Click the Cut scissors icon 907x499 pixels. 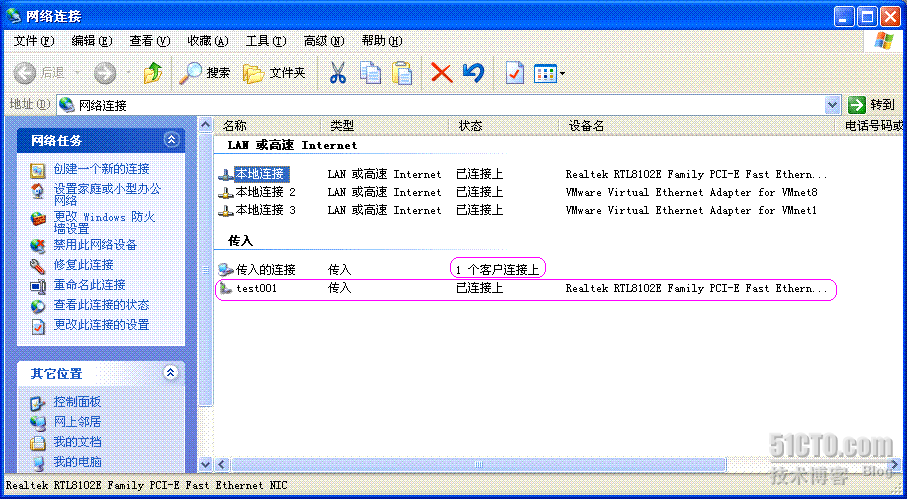(x=338, y=73)
